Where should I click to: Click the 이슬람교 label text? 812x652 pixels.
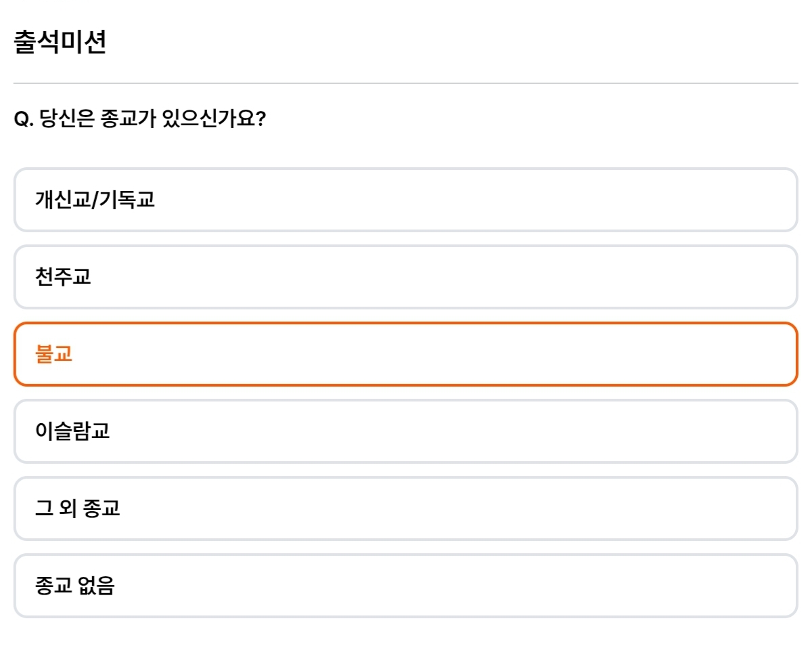[x=72, y=431]
